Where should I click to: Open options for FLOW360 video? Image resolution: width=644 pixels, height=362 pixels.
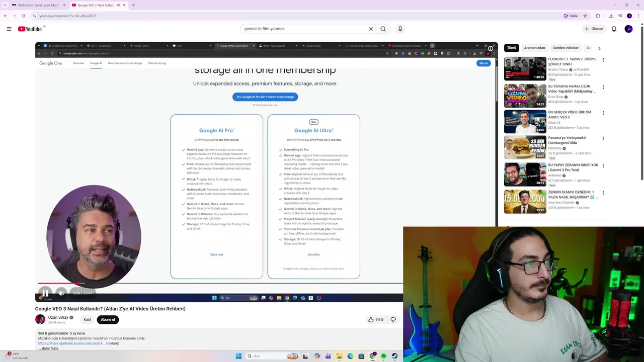coord(603,60)
